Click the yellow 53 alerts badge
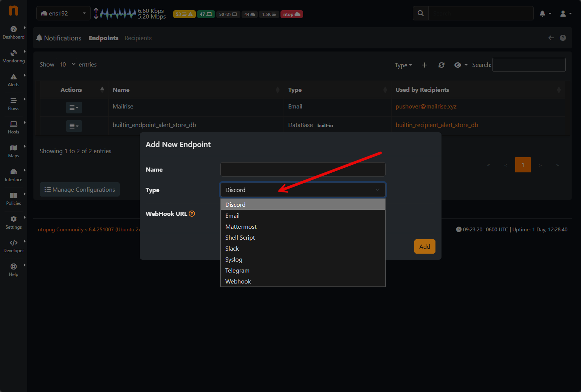 point(184,14)
